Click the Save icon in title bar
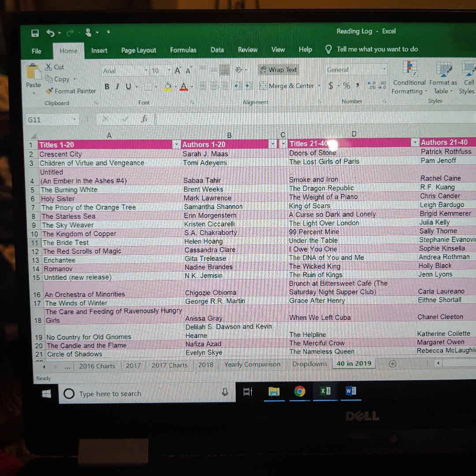The height and width of the screenshot is (476, 476). 35,33
